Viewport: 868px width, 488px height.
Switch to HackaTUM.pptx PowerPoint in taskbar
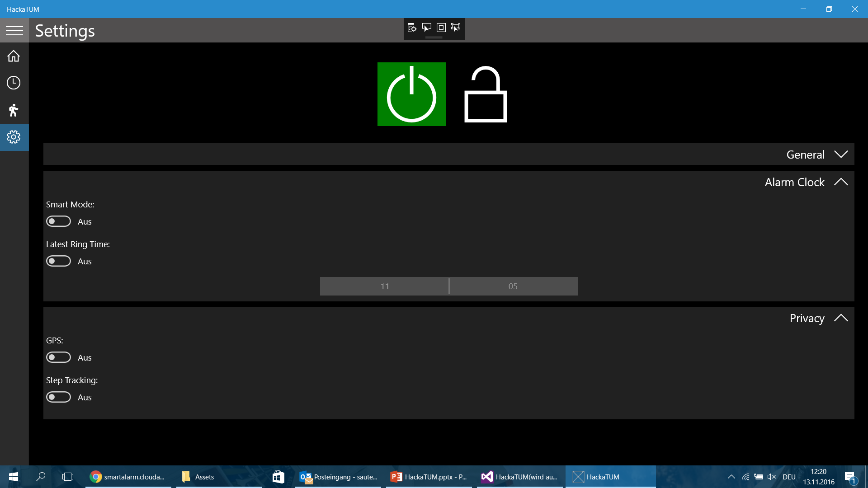429,477
